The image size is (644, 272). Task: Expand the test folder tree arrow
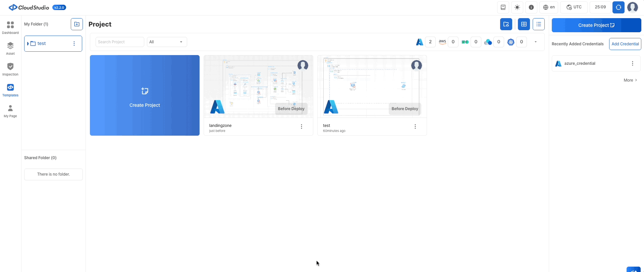pos(28,44)
